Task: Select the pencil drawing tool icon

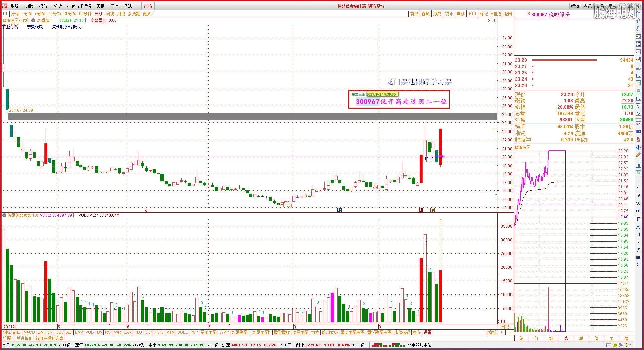Action: click(638, 155)
